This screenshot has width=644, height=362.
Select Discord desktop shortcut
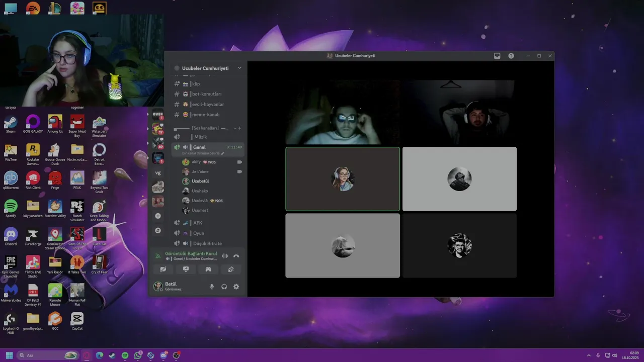11,237
